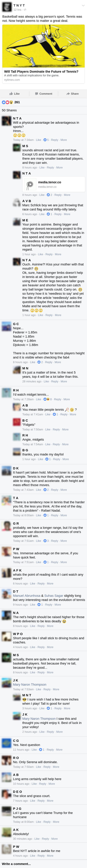87x868 pixels.
Task: Share the post using the arrow button
Action: coord(72,94)
